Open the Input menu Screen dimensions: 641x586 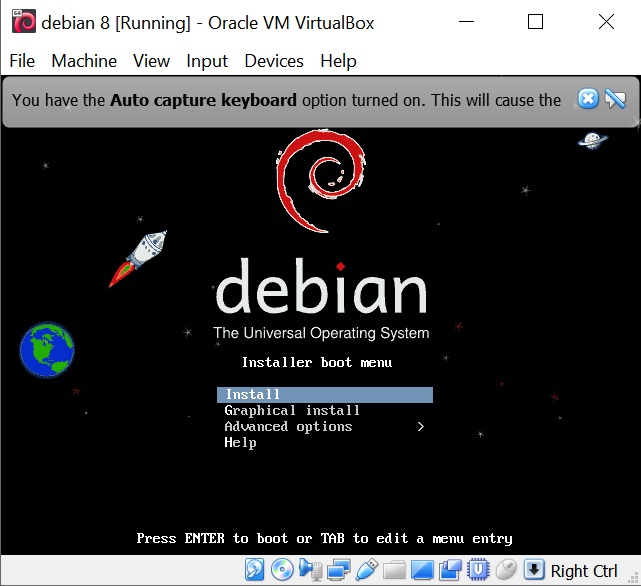[207, 61]
